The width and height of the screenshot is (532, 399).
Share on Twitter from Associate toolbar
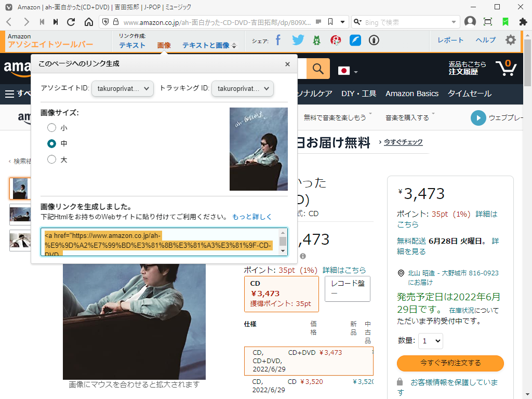(298, 40)
